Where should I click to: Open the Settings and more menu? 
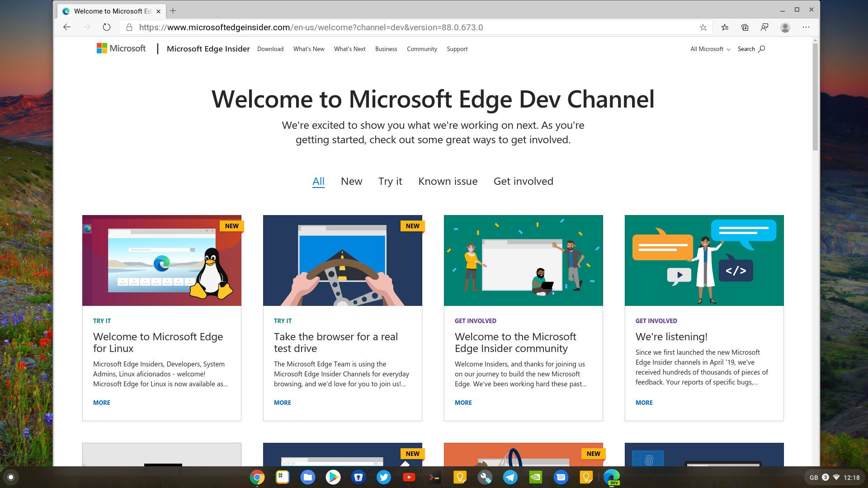coord(806,27)
